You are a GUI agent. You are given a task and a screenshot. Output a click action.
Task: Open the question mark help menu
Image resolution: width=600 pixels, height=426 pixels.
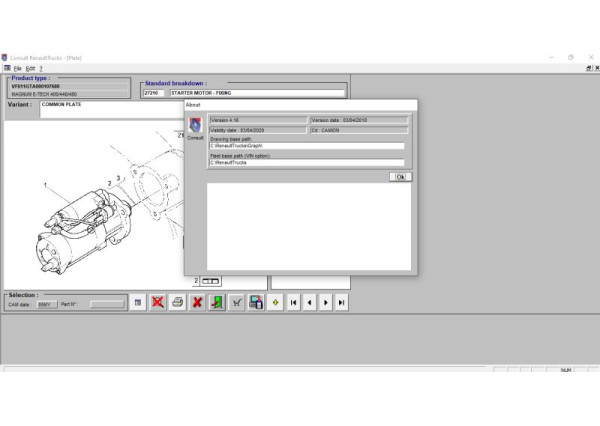[42, 68]
